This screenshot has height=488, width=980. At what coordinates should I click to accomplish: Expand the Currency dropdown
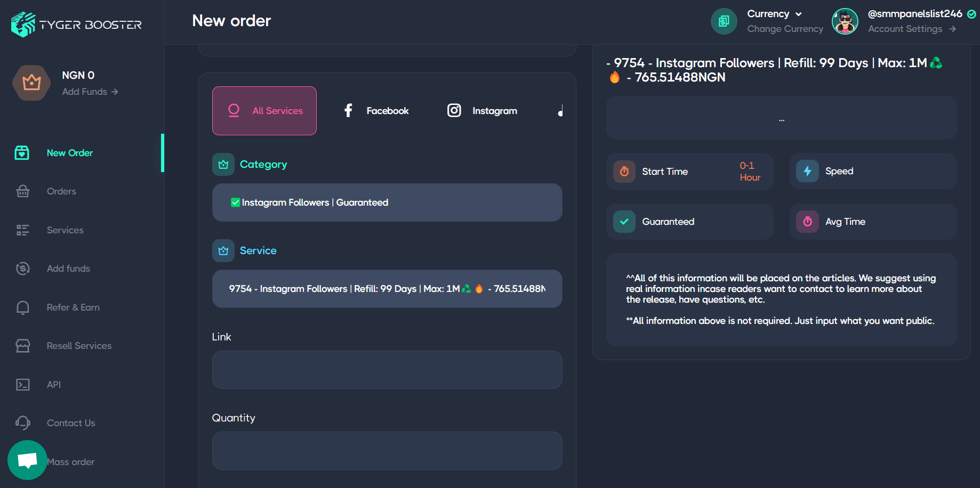point(774,14)
